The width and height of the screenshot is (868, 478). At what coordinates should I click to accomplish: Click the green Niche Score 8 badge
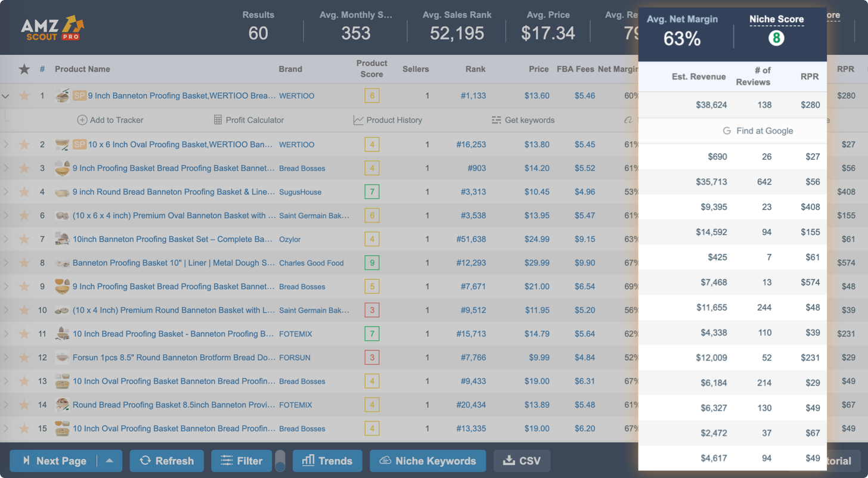coord(776,39)
